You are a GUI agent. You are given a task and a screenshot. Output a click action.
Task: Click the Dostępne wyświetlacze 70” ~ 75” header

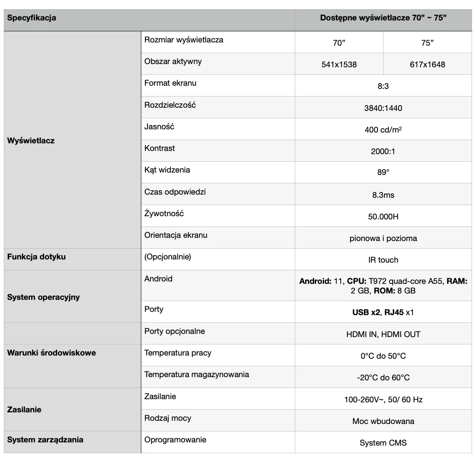[x=383, y=18]
